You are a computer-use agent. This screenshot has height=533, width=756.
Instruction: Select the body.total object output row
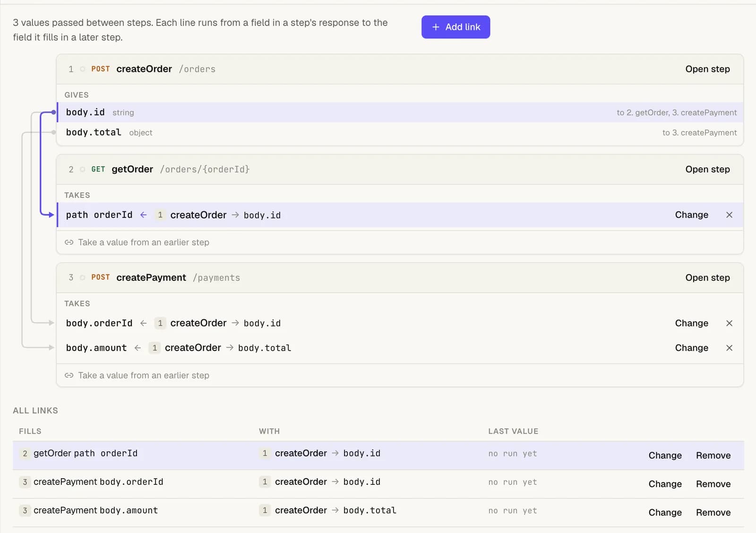[400, 133]
